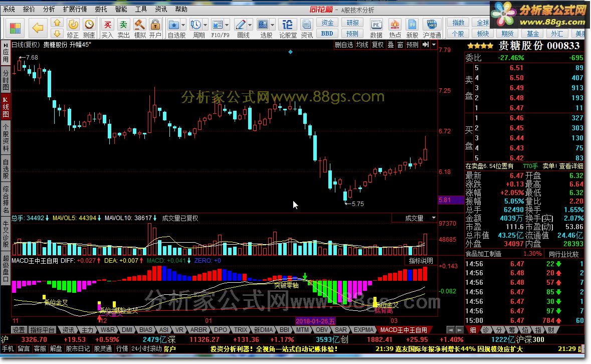591x364 pixels.
Task: Click the BBD button
Action: point(327,33)
